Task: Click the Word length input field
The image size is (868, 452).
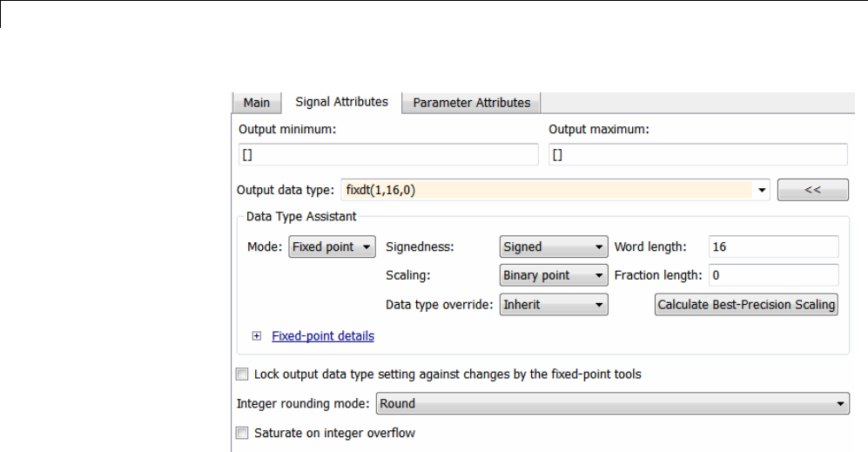Action: click(773, 246)
